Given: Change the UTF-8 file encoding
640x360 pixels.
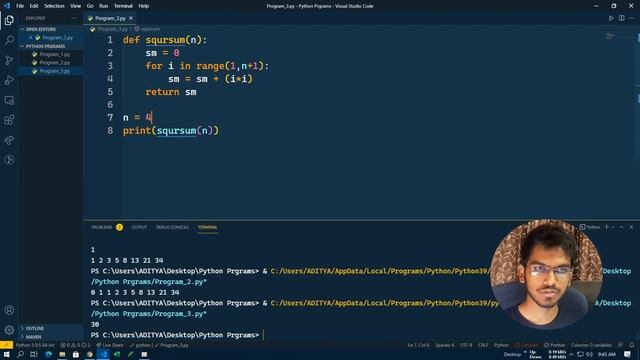Looking at the screenshot, I should coord(466,345).
